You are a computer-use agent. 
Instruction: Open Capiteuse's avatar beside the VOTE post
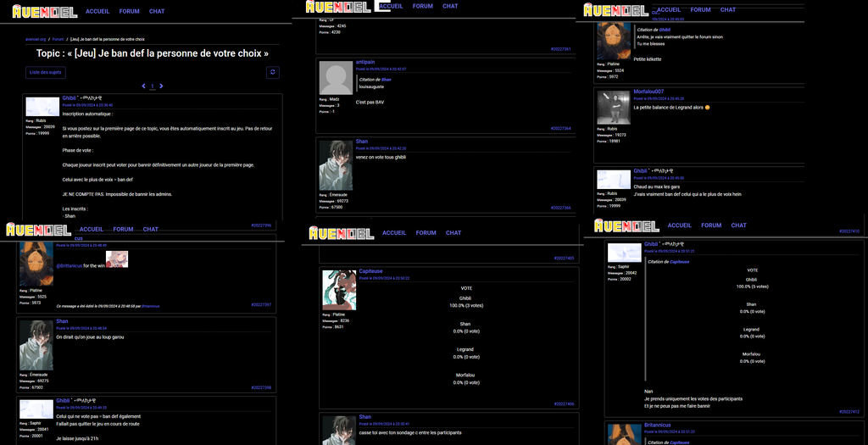tap(339, 290)
